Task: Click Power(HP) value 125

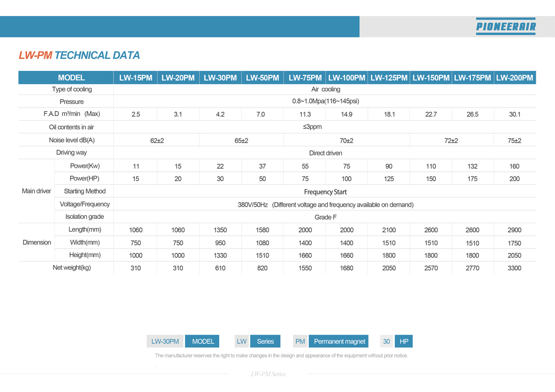Action: click(x=388, y=179)
